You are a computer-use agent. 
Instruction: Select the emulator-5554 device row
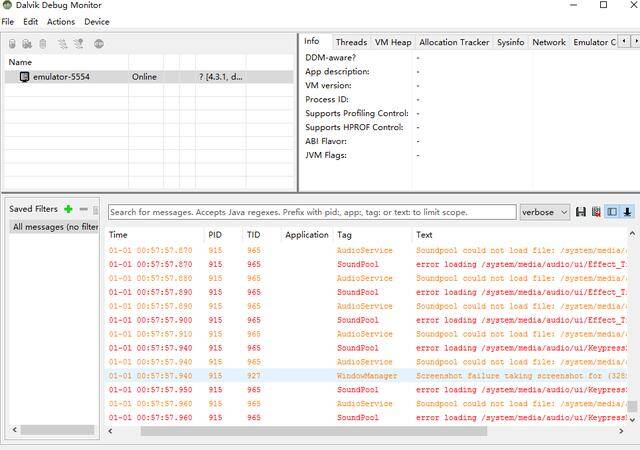point(149,77)
